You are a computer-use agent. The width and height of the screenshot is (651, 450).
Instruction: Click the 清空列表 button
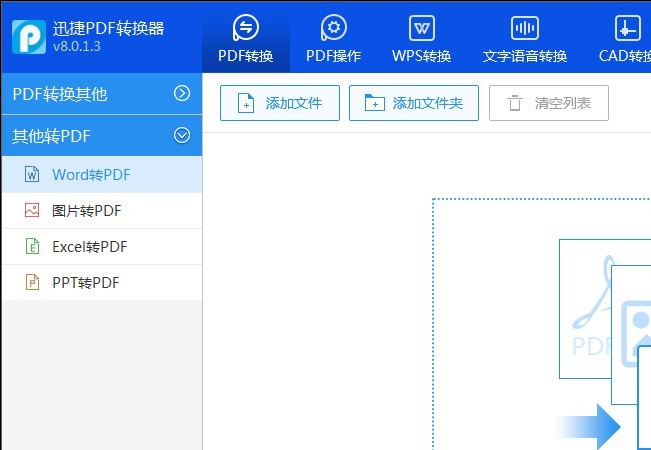click(x=549, y=103)
